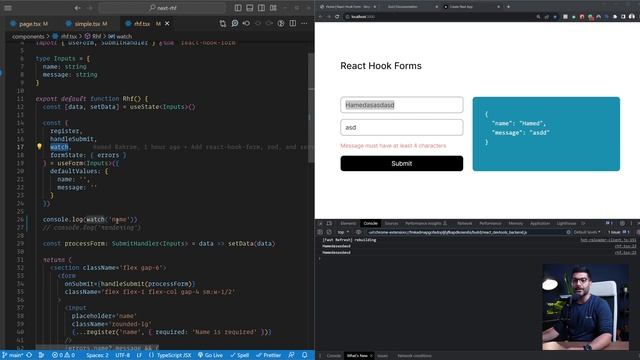Split the editor right
Screen dimensions: 640x360
pos(293,24)
